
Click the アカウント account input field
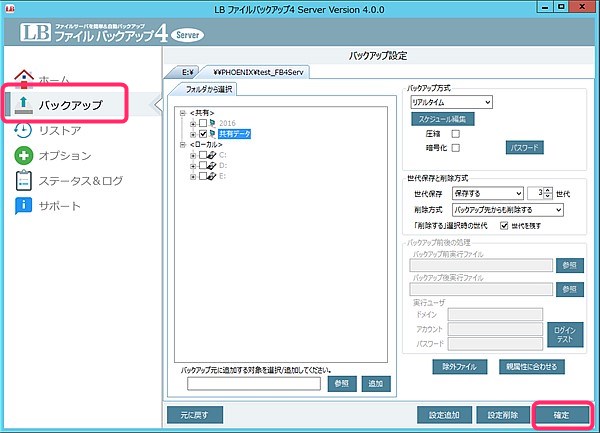click(x=495, y=329)
